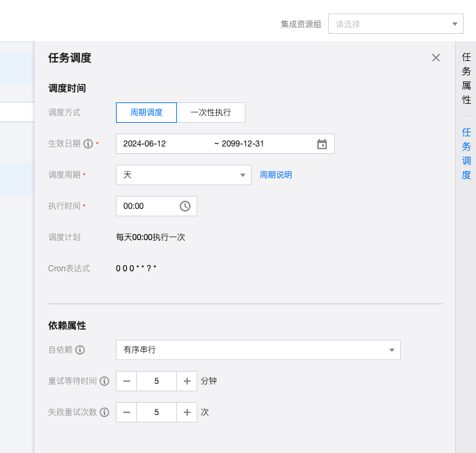Click info icon next to 失败重试次数
The image size is (476, 453).
(104, 412)
